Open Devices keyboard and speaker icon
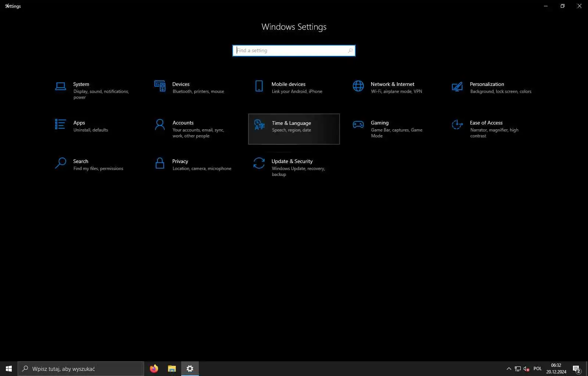 (x=160, y=86)
